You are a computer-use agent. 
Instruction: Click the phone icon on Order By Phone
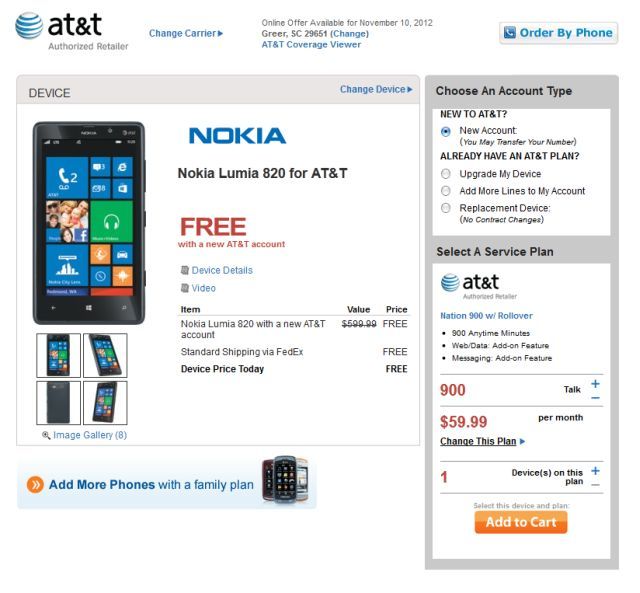(x=510, y=33)
